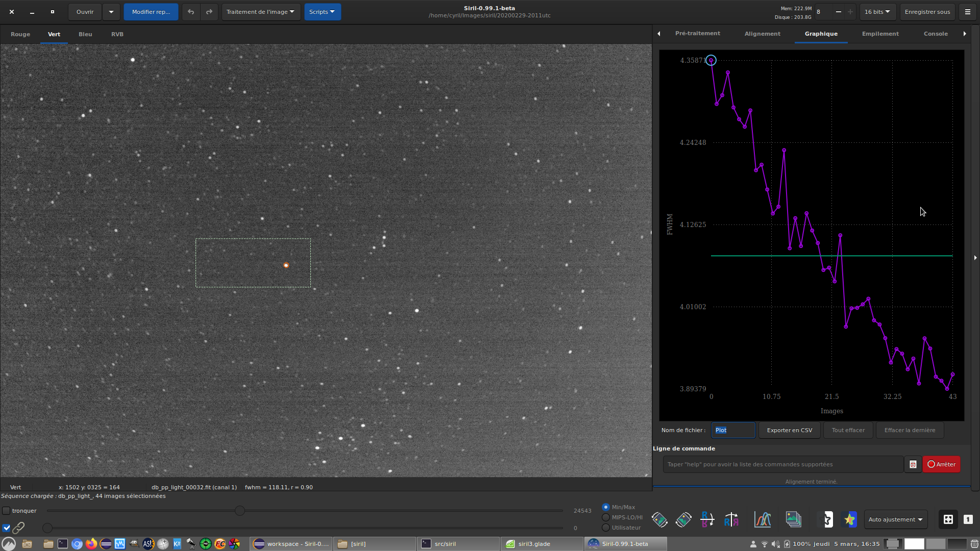Select the MIPS-LO/HI radio option
Image resolution: width=980 pixels, height=551 pixels.
[x=606, y=517]
